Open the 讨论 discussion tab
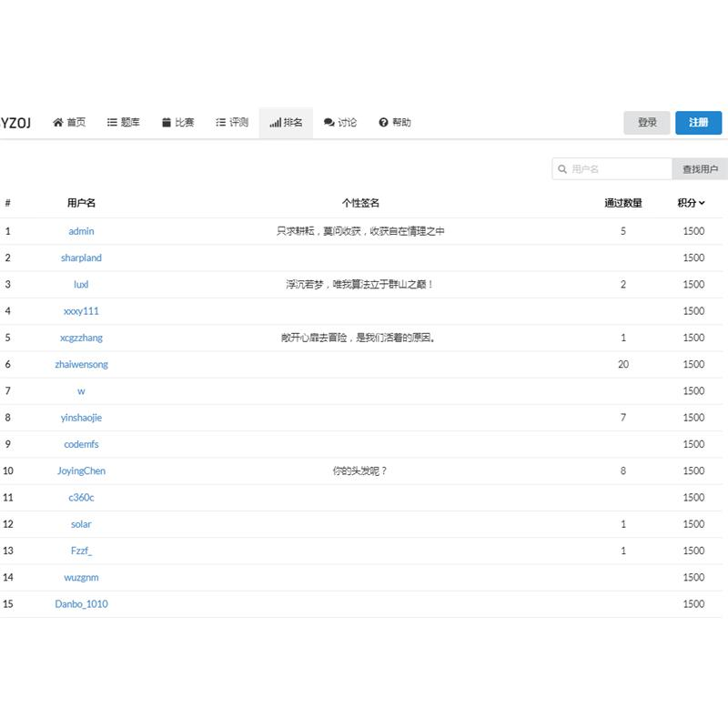Screen dimensions: 728x728 click(x=339, y=123)
